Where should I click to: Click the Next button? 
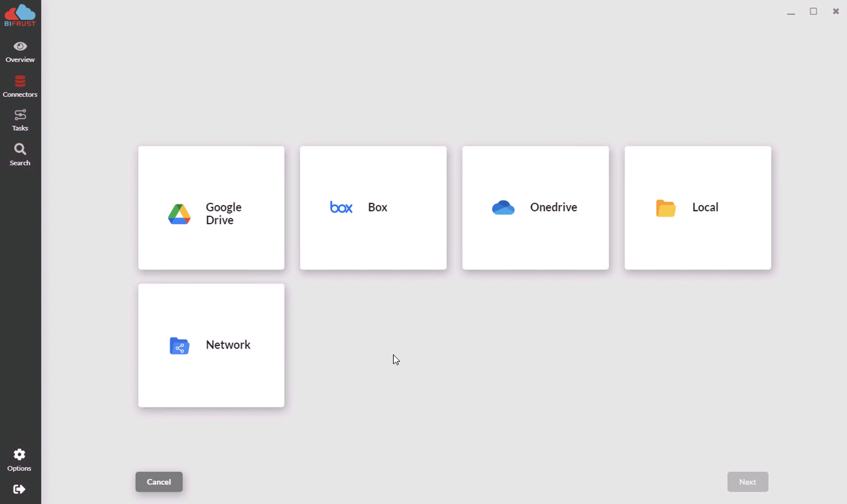[748, 482]
